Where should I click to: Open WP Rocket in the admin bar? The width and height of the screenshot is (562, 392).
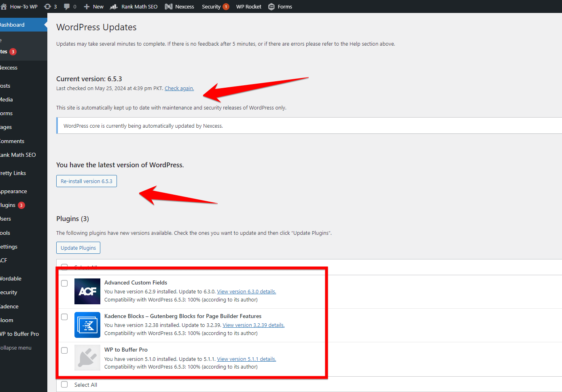click(248, 6)
